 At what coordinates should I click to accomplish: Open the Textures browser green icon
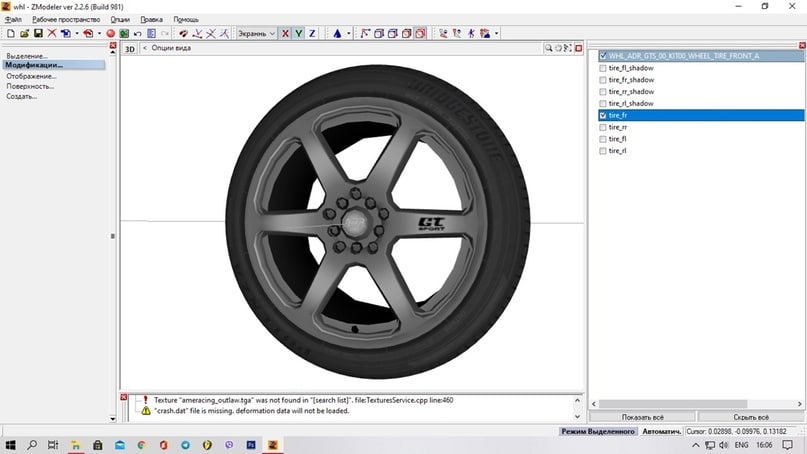pyautogui.click(x=124, y=33)
